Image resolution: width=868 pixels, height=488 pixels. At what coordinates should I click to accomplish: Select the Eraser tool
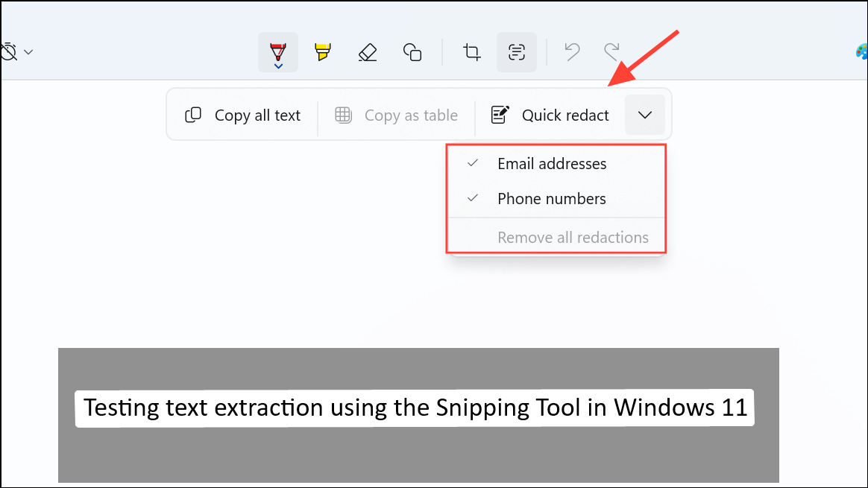368,52
